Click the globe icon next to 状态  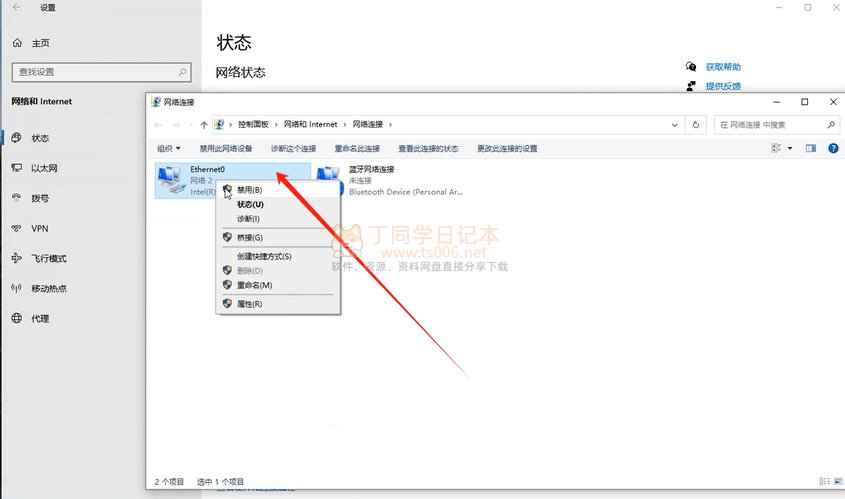(x=17, y=137)
